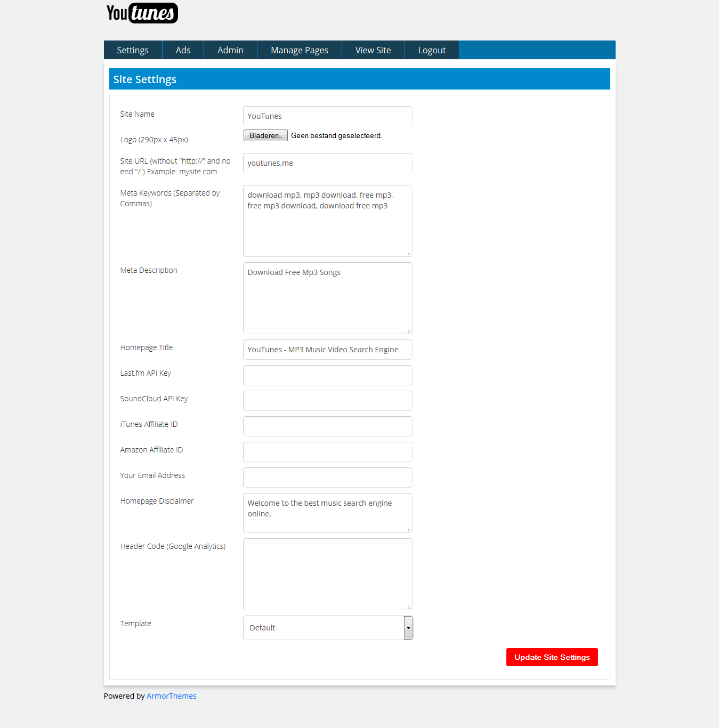719x728 pixels.
Task: Open the Ads menu tab
Action: [x=183, y=50]
